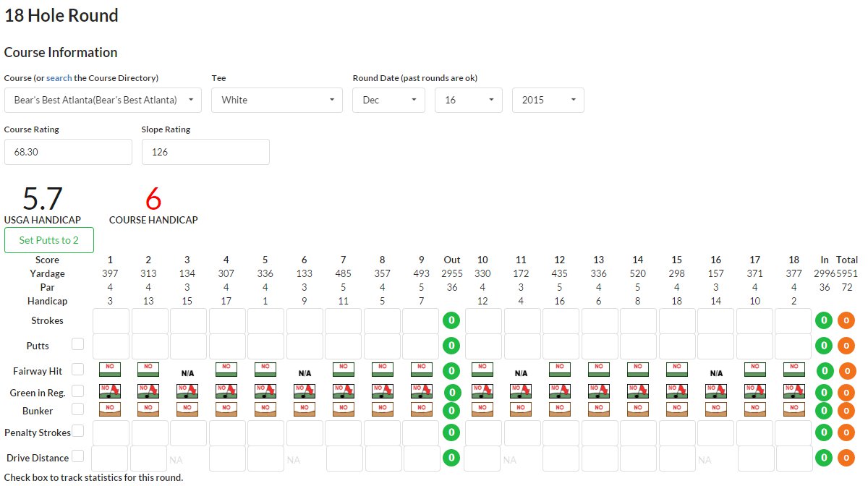Image resolution: width=868 pixels, height=486 pixels.
Task: Follow the search link for Course Directory
Action: (x=59, y=78)
